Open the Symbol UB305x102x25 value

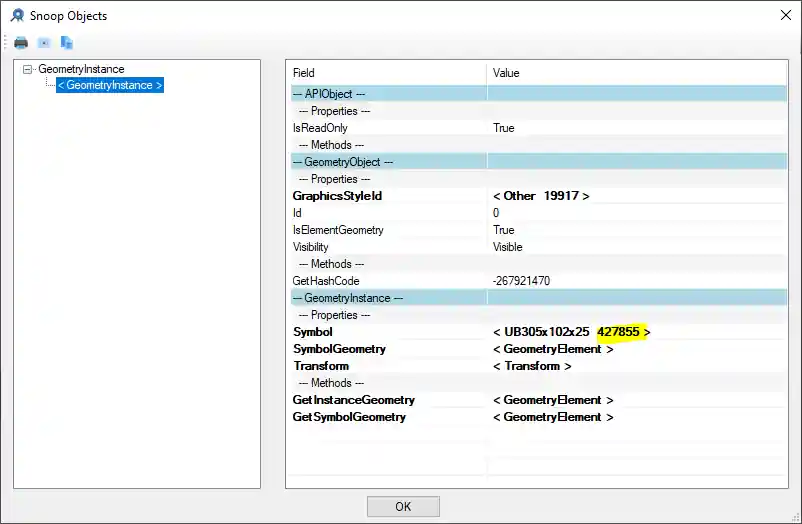[571, 332]
